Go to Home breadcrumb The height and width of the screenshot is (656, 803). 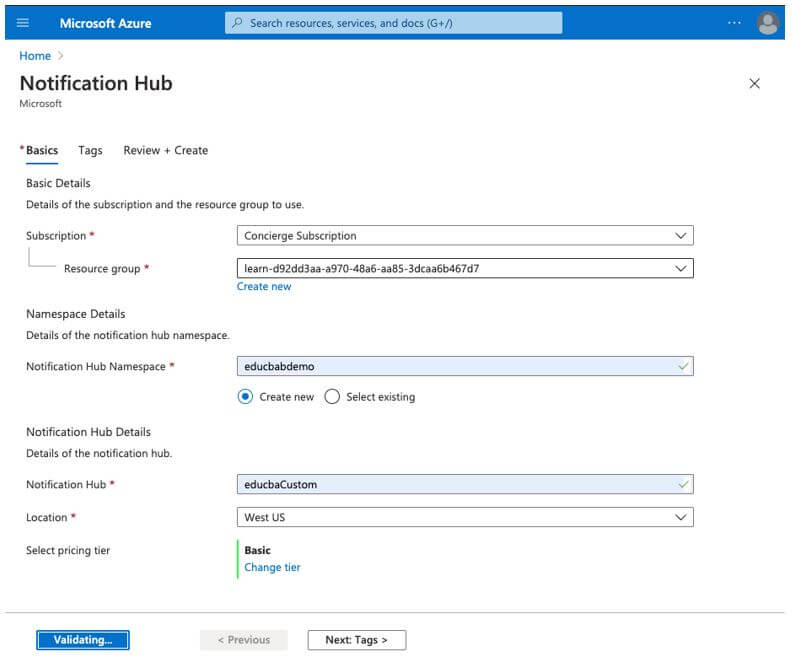coord(34,56)
